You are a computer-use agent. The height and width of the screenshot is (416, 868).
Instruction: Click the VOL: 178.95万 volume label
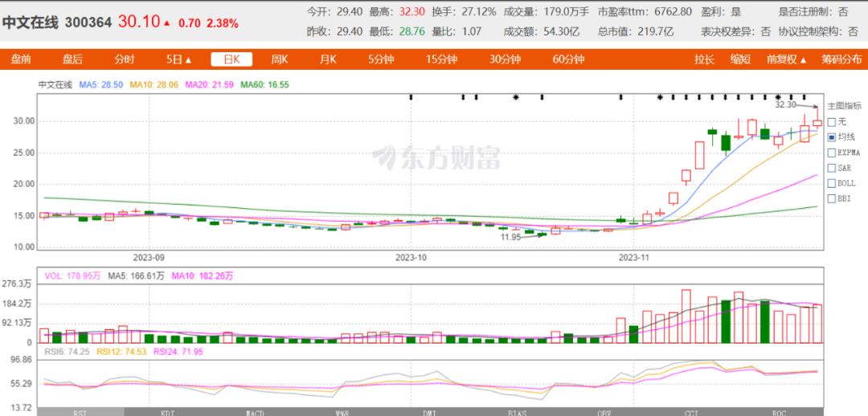pyautogui.click(x=72, y=275)
